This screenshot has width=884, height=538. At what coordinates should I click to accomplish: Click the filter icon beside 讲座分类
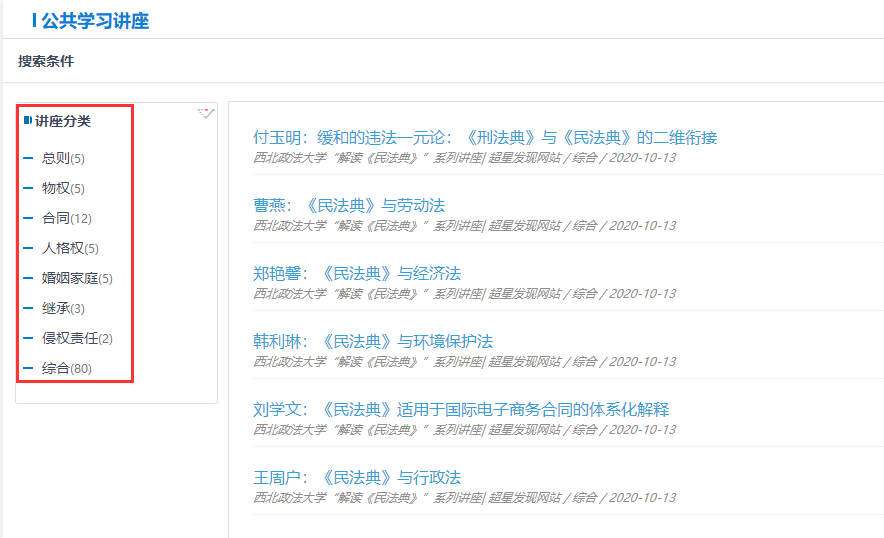coord(206,113)
